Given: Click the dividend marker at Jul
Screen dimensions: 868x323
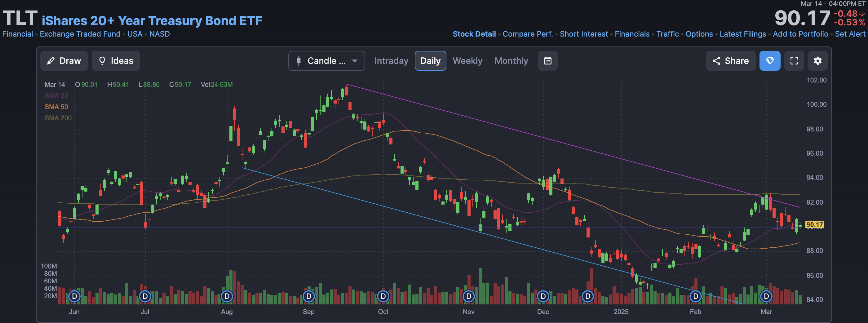Looking at the screenshot, I should tap(145, 296).
